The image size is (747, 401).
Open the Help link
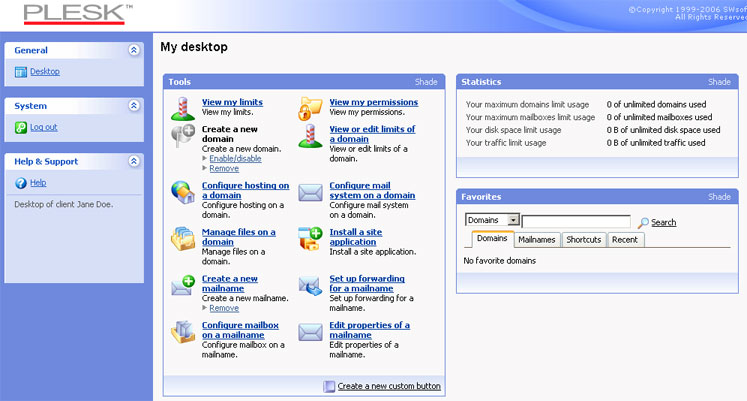pos(38,182)
